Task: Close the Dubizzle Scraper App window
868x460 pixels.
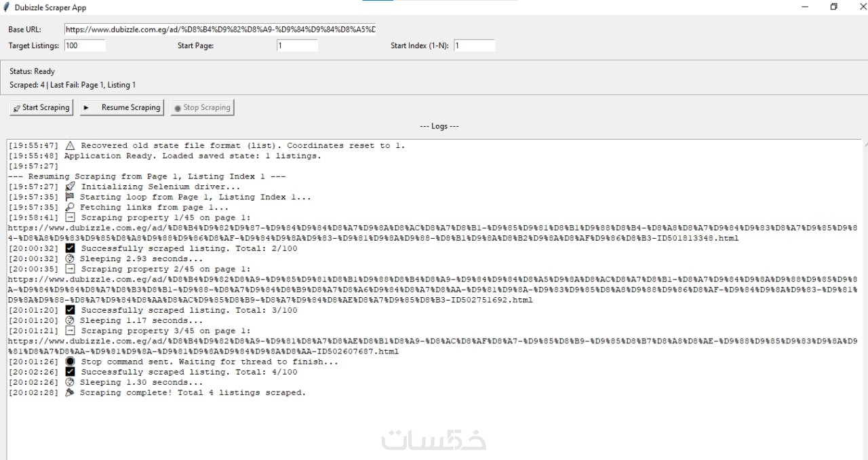Action: (863, 7)
